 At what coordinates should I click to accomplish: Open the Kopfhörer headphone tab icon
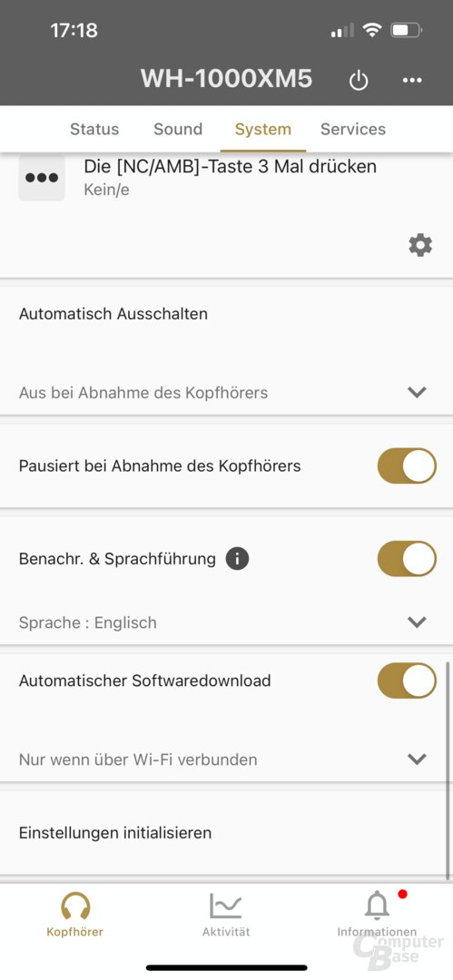(x=75, y=906)
